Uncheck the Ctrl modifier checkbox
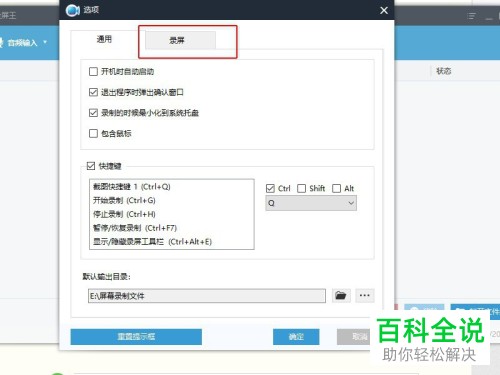Viewport: 500px width, 375px height. (x=270, y=189)
